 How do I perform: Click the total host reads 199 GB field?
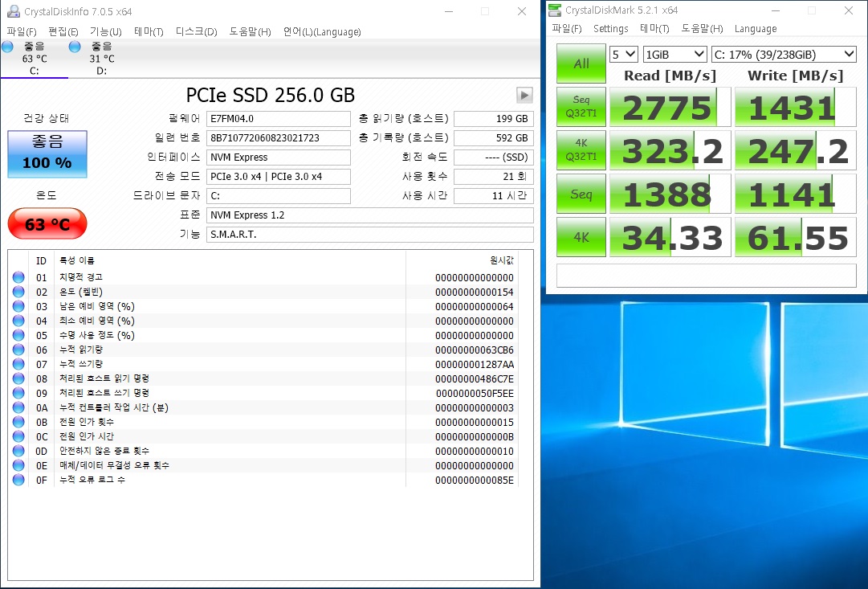494,119
